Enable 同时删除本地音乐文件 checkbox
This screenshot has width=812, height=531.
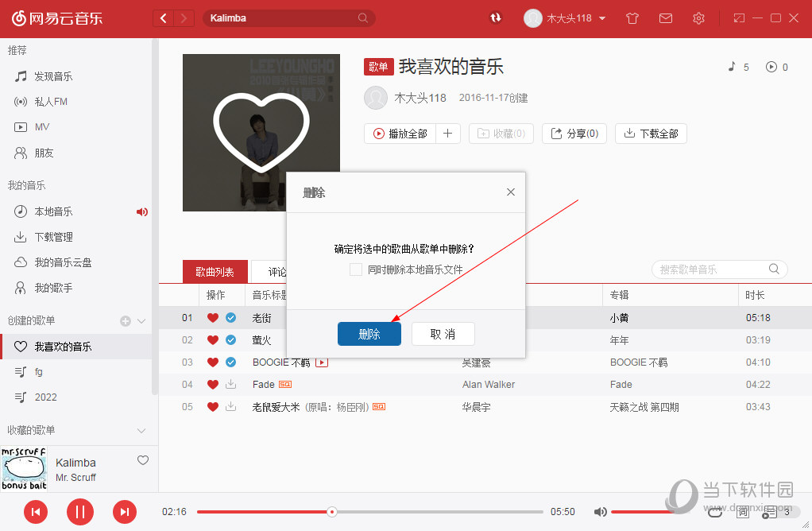click(355, 269)
